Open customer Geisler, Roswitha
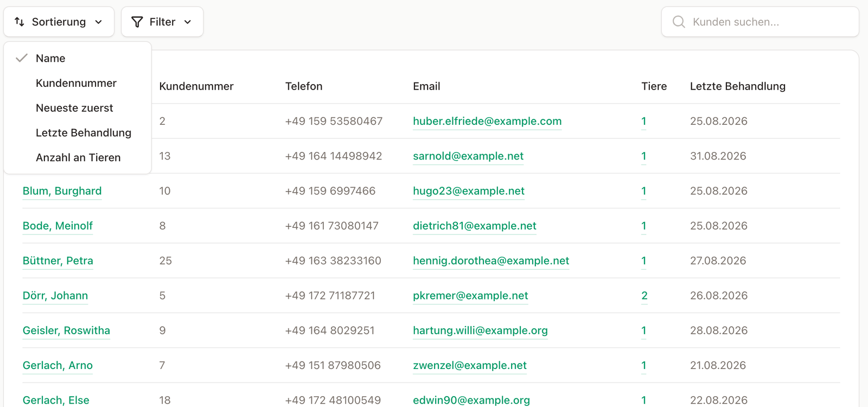 (66, 330)
